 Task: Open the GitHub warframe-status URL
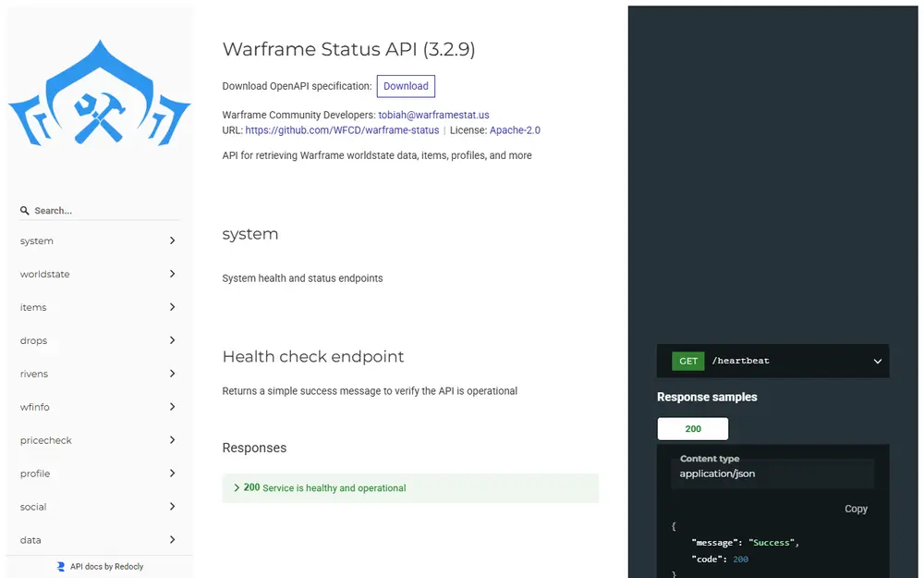pyautogui.click(x=343, y=130)
